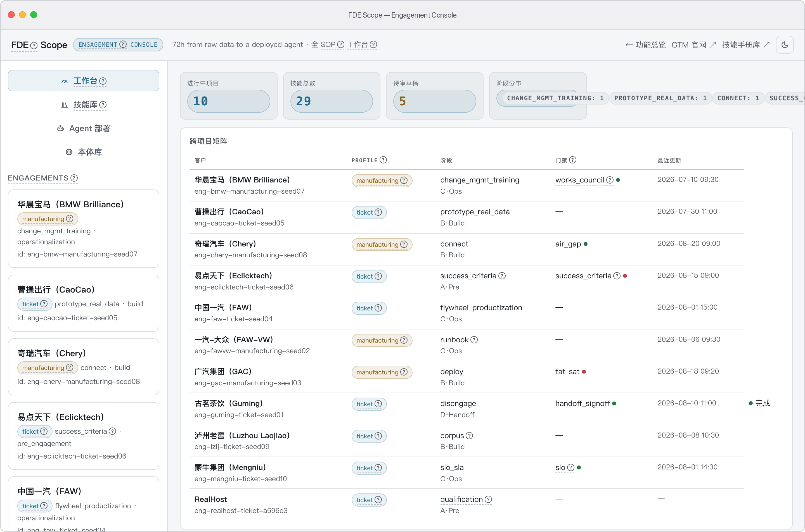
Task: Click the globe icon for 本体库
Action: [69, 152]
